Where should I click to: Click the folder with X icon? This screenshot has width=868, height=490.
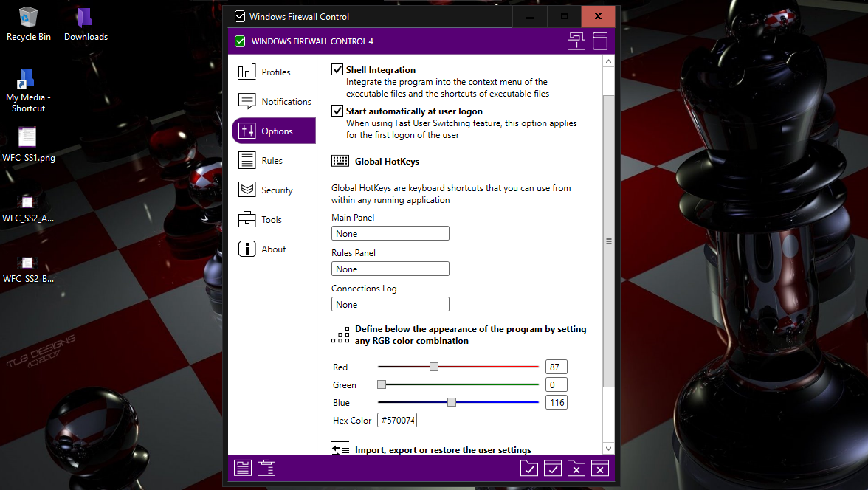pyautogui.click(x=576, y=468)
